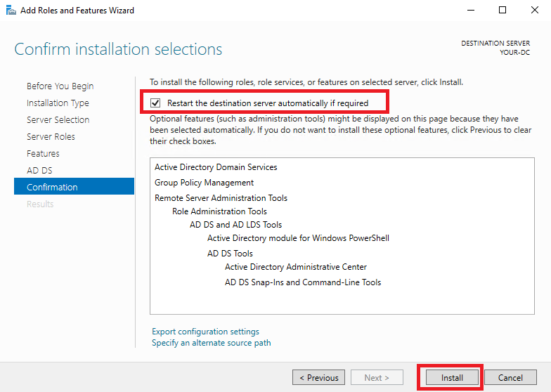The image size is (551, 392).
Task: Maximize the wizard window
Action: (x=503, y=10)
